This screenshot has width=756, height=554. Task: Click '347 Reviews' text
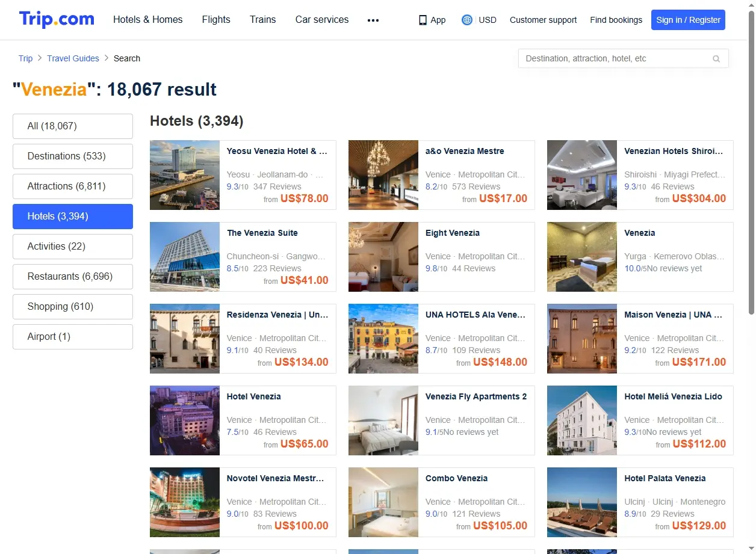(x=277, y=186)
